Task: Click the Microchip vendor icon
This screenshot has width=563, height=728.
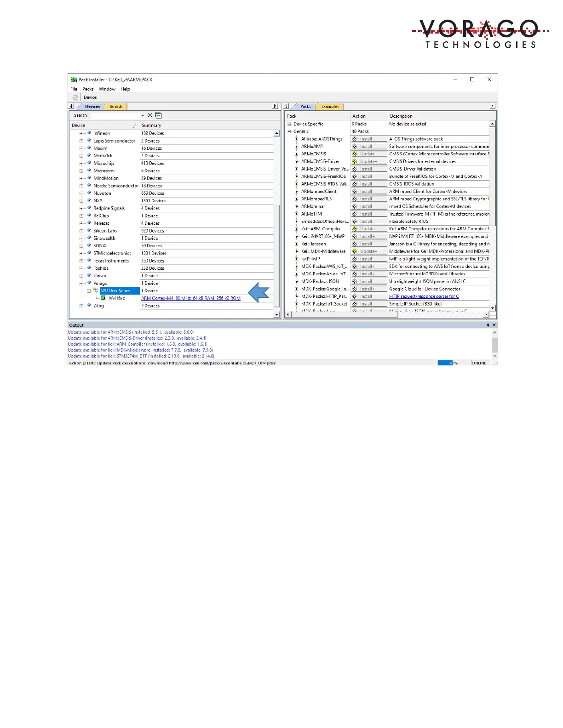Action: (89, 163)
